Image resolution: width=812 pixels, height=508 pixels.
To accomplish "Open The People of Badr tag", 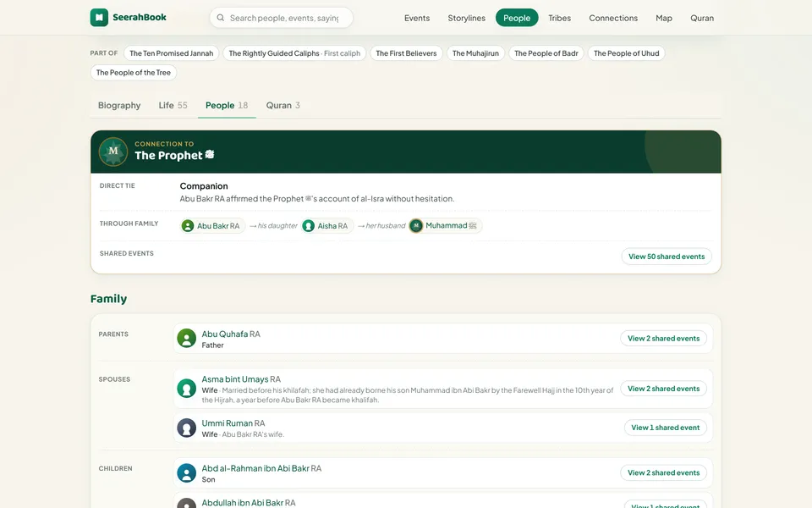I will [x=546, y=53].
